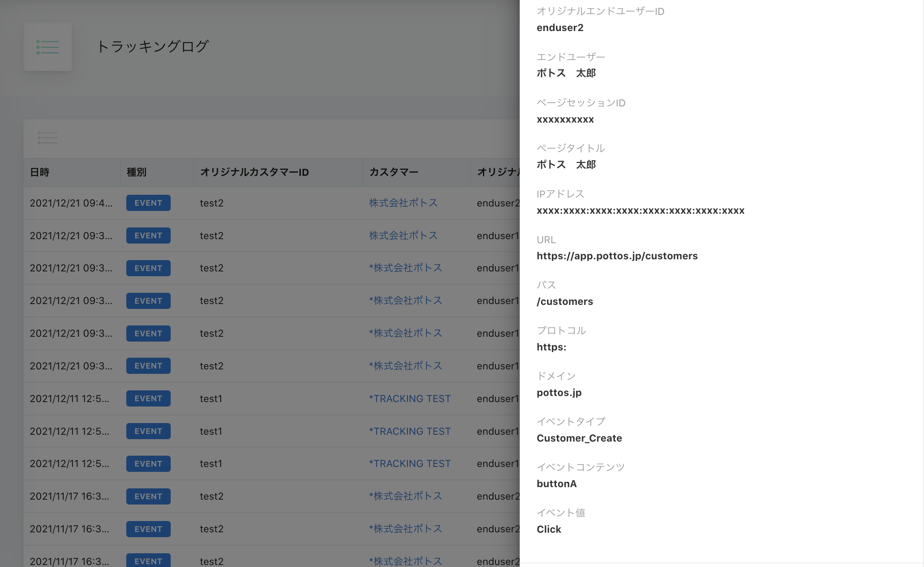Image resolution: width=924 pixels, height=567 pixels.
Task: Open *株式会社ポトス link in first 2021/11/17 row
Action: (406, 496)
